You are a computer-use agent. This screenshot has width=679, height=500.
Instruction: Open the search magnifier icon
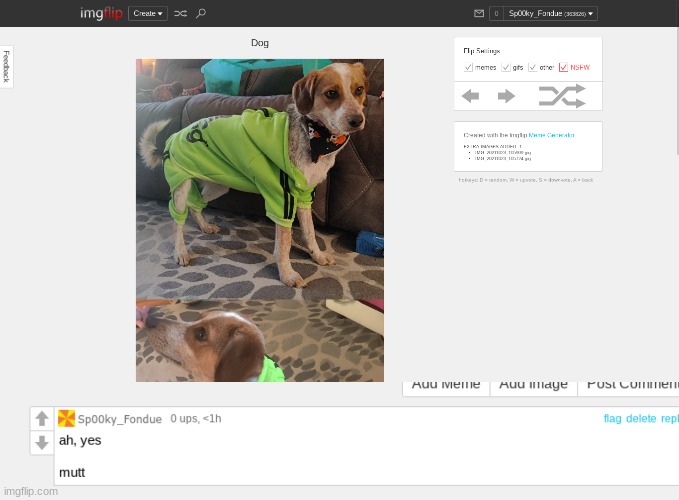coord(200,13)
